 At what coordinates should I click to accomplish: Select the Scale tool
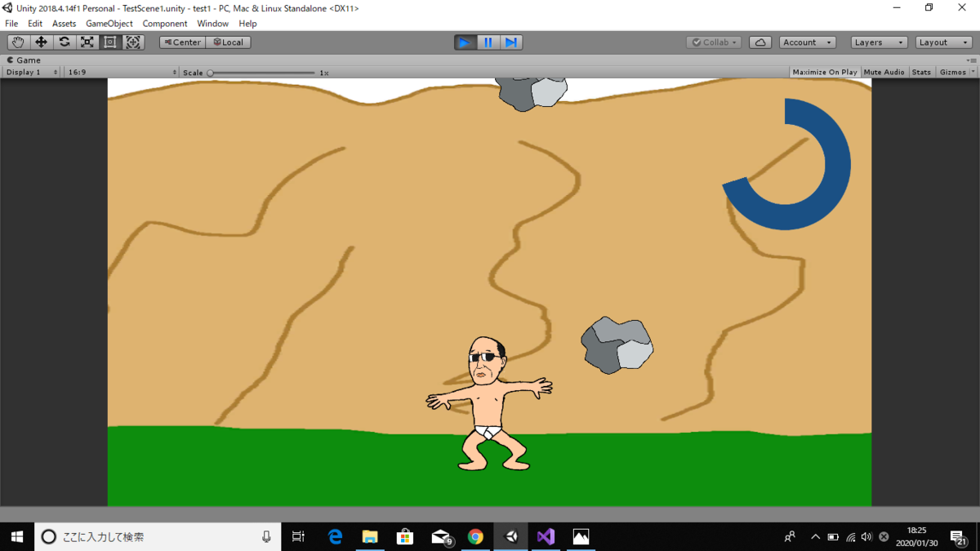(x=87, y=42)
